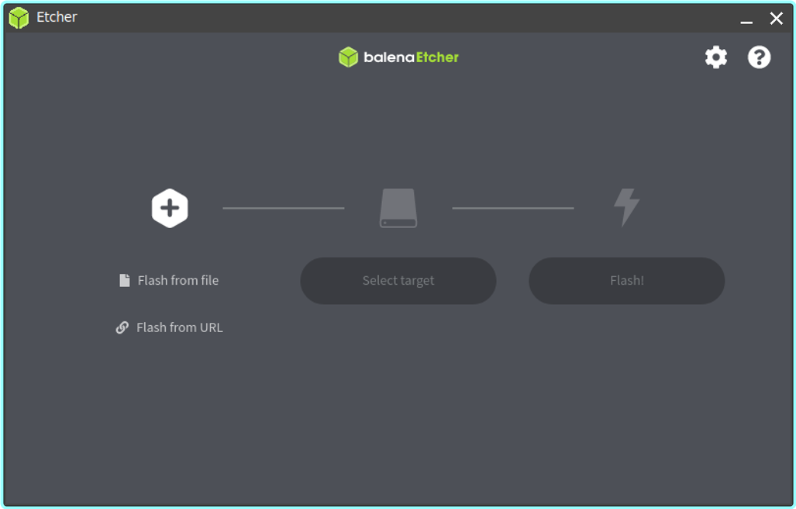Screen dimensions: 796x509
Task: Click the lightning bolt flash icon
Action: pyautogui.click(x=627, y=207)
